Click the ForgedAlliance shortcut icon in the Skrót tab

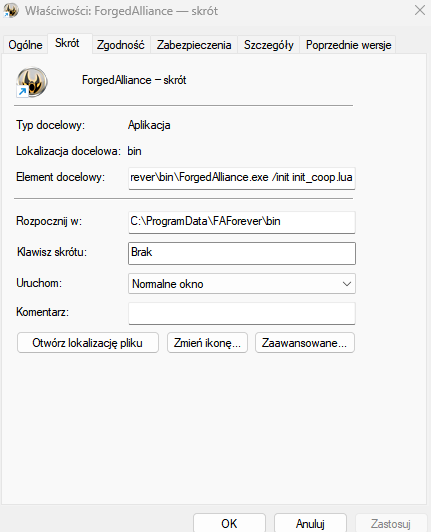click(x=32, y=82)
